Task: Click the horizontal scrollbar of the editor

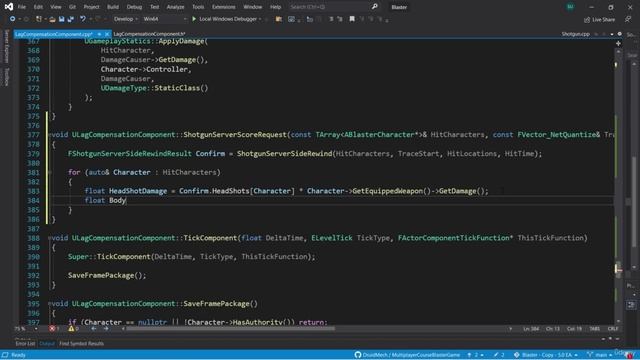Action: click(x=231, y=329)
